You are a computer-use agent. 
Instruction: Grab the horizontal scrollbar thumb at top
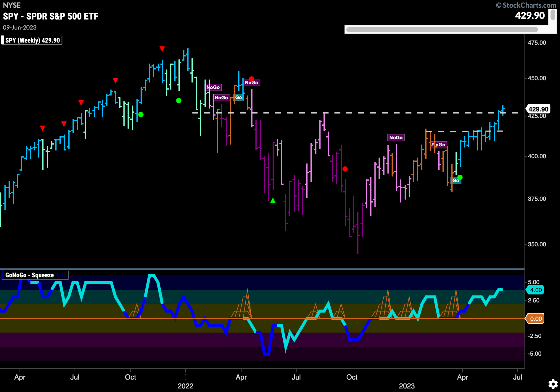pos(442,30)
